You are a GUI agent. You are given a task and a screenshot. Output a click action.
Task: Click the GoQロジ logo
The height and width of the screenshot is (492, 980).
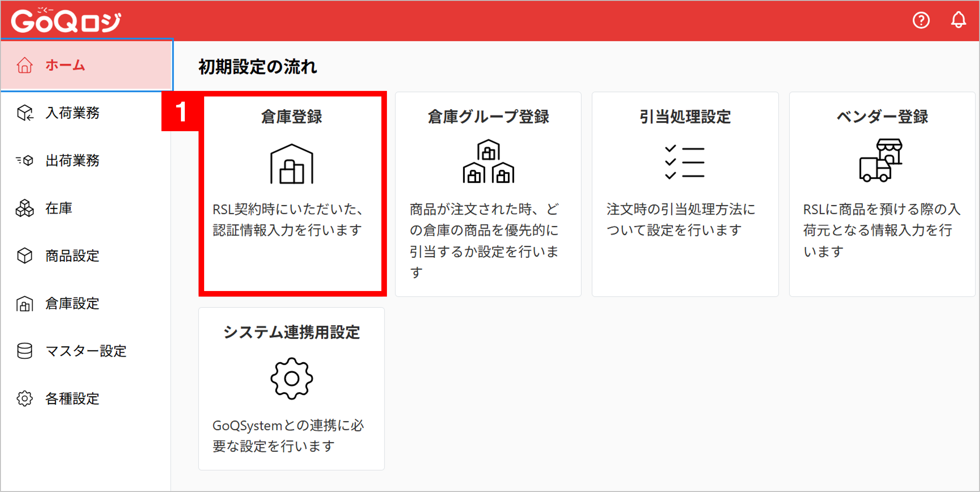click(66, 20)
